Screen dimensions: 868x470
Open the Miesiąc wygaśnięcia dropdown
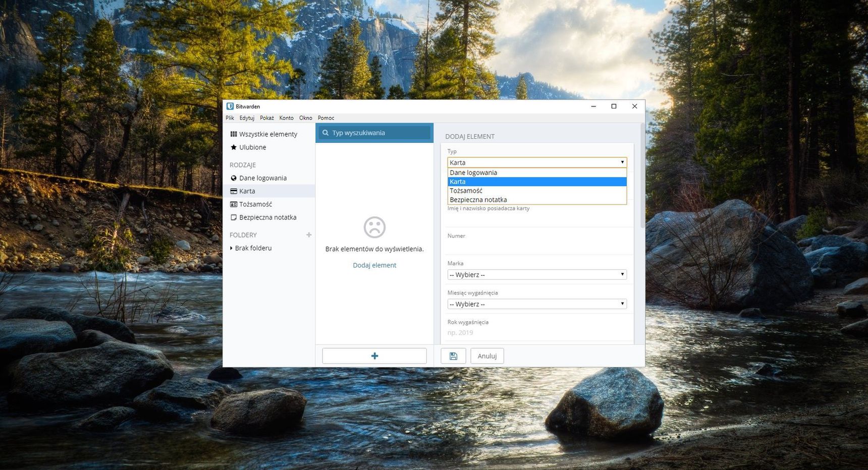(537, 304)
